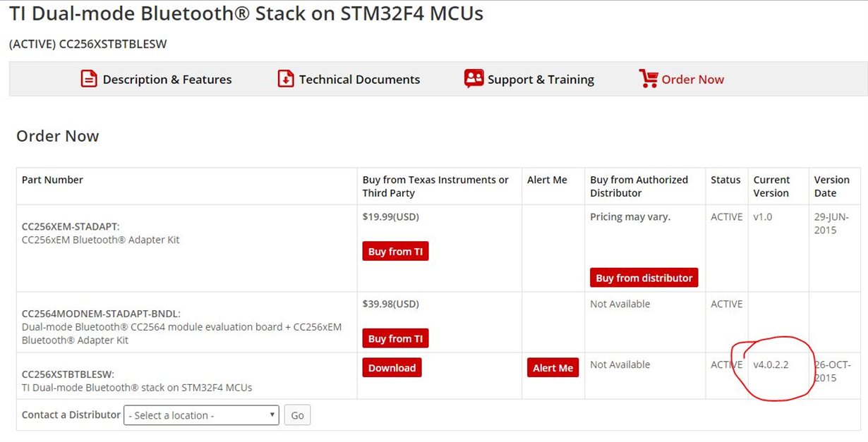Open the Select a location dropdown
The height and width of the screenshot is (442, 868).
click(201, 415)
